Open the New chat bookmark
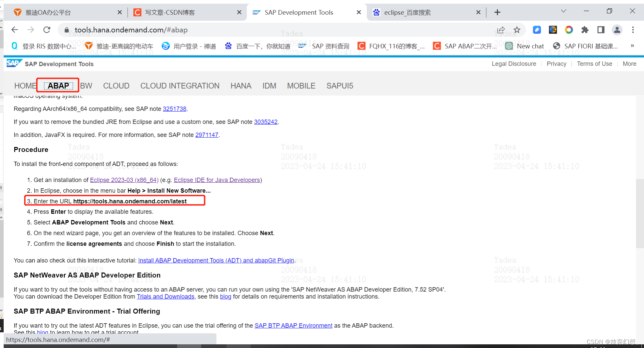 click(x=525, y=46)
